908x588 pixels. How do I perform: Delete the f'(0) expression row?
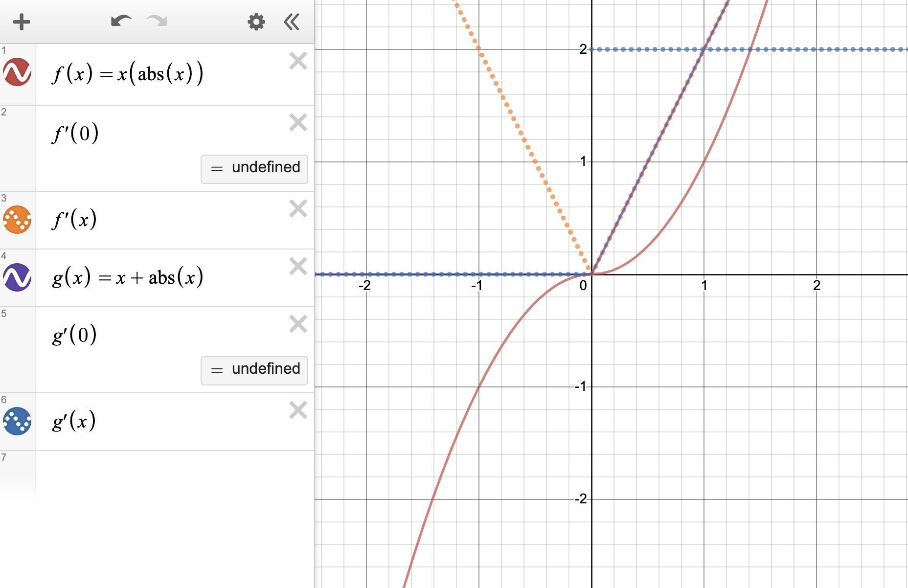(x=298, y=123)
